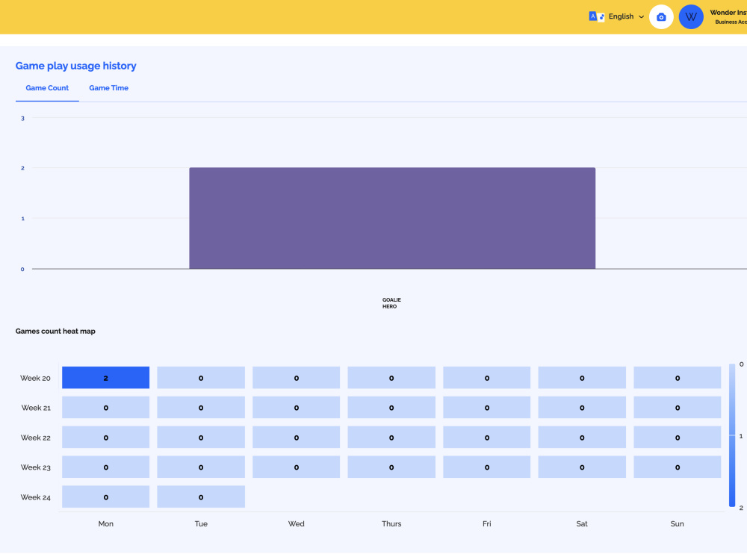Screen dimensions: 747x560
Task: Click Week 23 Saturday heat map cell
Action: 582,467
